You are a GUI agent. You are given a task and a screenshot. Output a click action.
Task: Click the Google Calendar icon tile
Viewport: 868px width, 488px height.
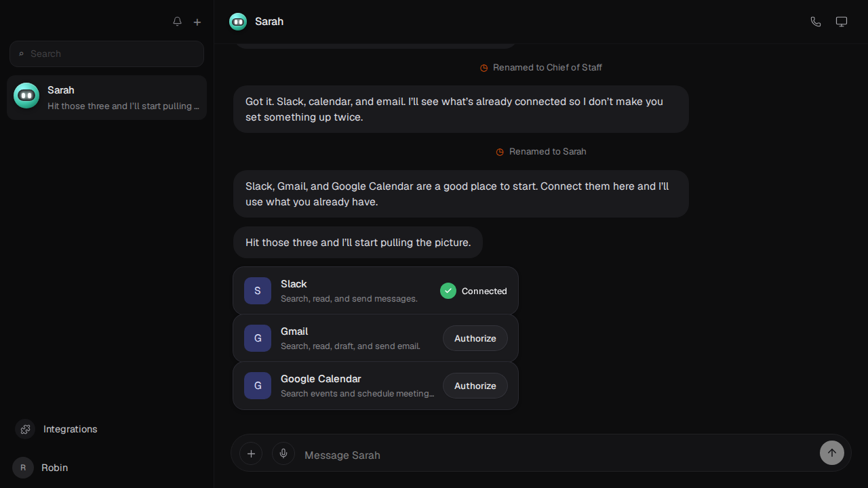click(x=258, y=386)
